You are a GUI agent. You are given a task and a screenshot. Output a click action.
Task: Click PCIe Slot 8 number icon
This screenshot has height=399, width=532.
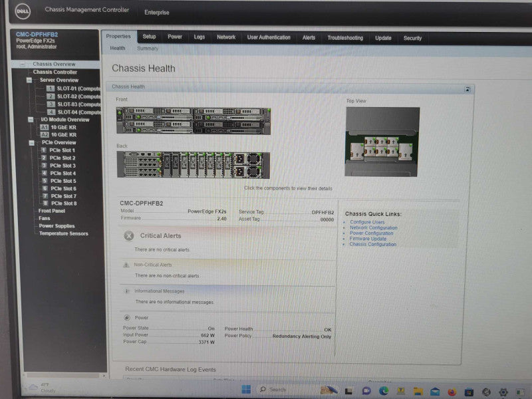click(45, 203)
